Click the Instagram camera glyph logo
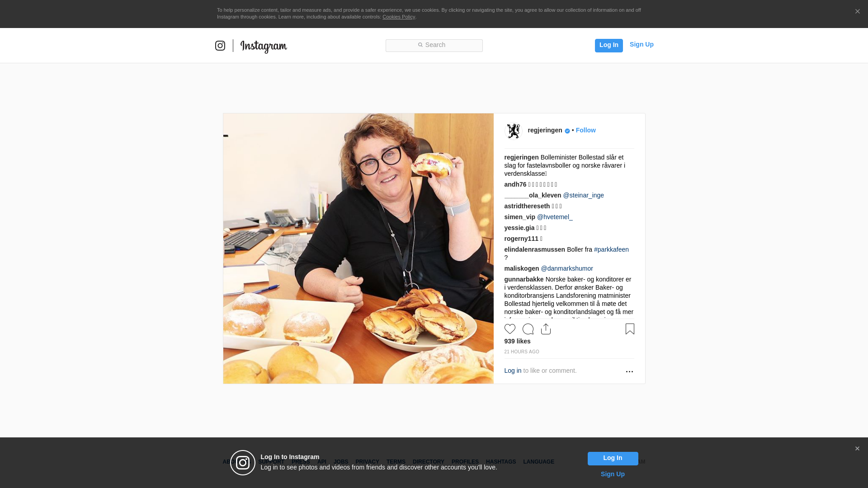This screenshot has width=868, height=488. click(x=220, y=46)
